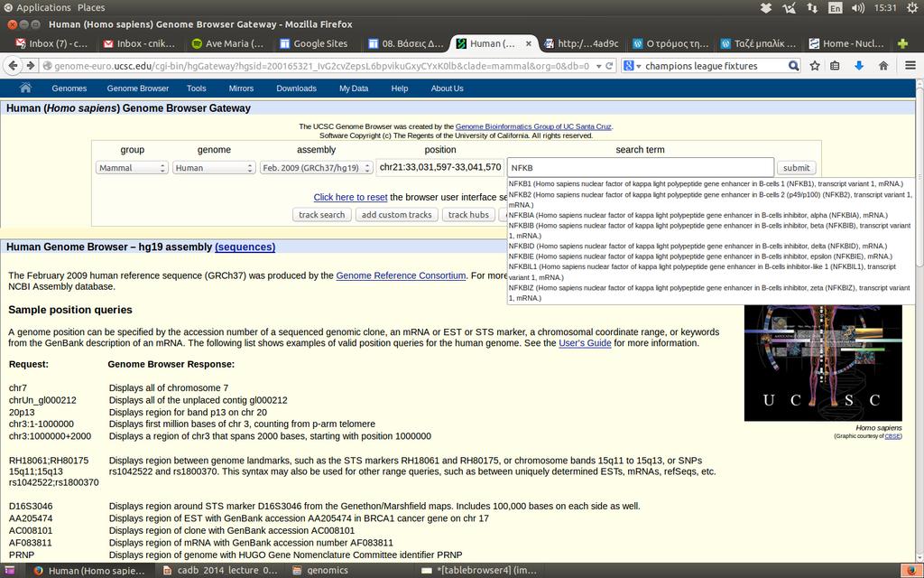Click the UCSC Homo sapiens graphic
Screen dimensions: 924x578
click(823, 363)
